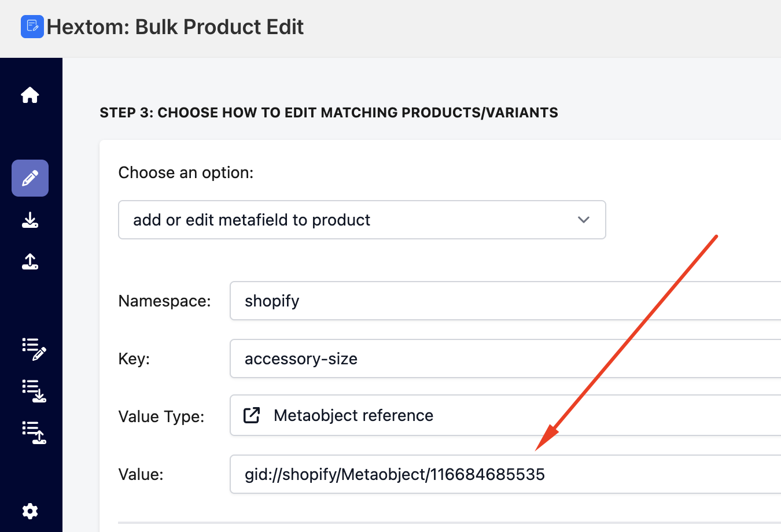Image resolution: width=781 pixels, height=532 pixels.
Task: Click the 'Choose an option:' label
Action: click(186, 173)
